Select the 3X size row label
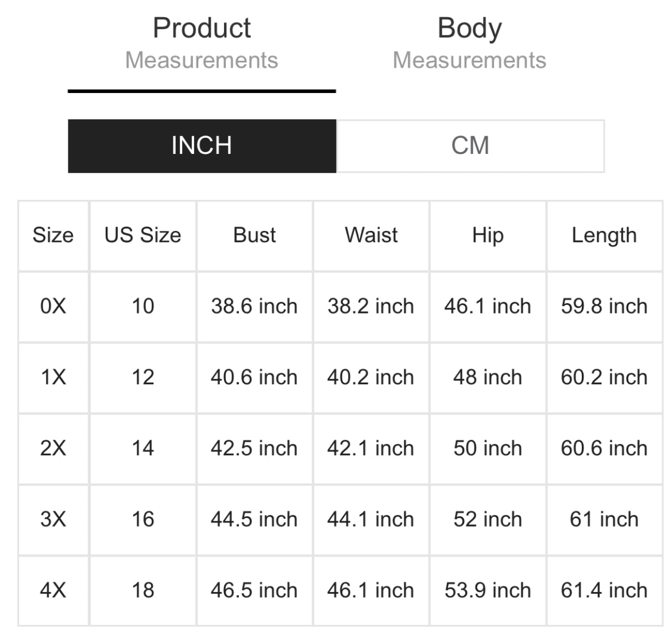Image resolution: width=672 pixels, height=630 pixels. tap(53, 519)
